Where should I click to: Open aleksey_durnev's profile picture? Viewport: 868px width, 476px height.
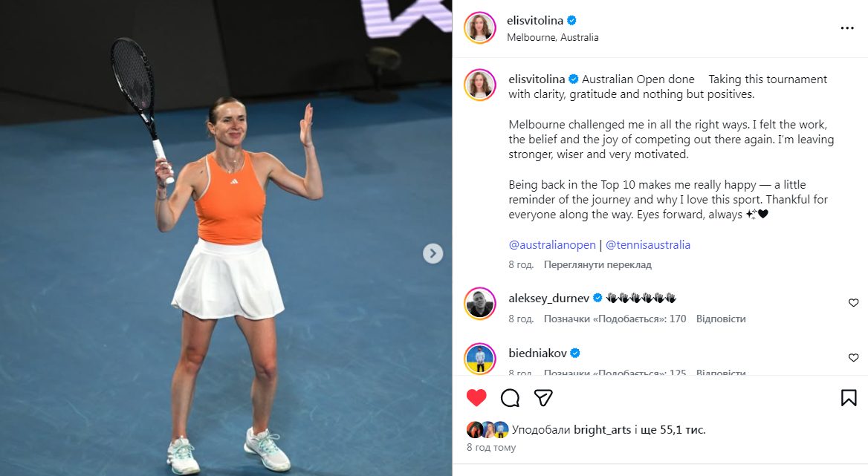pyautogui.click(x=480, y=304)
